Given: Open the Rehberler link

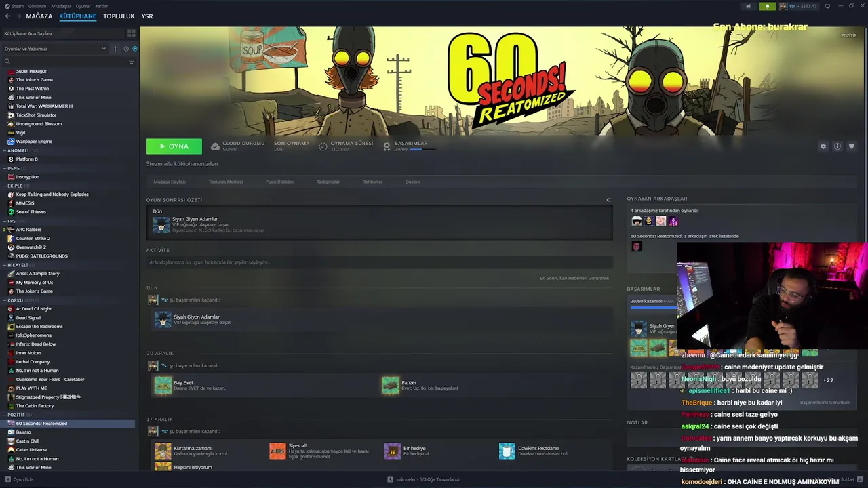Looking at the screenshot, I should point(372,182).
